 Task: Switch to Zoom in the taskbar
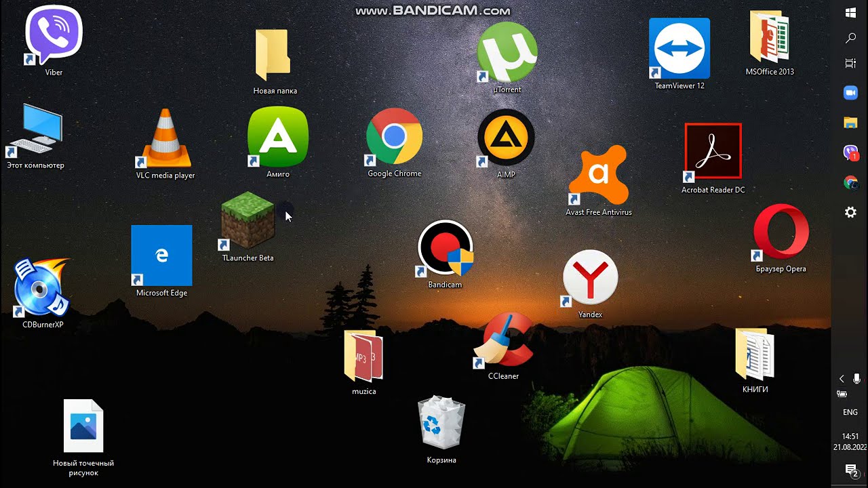point(850,93)
